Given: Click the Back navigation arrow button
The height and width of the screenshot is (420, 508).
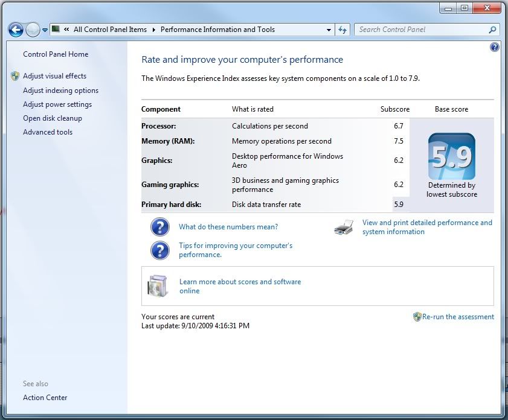Looking at the screenshot, I should [x=16, y=29].
